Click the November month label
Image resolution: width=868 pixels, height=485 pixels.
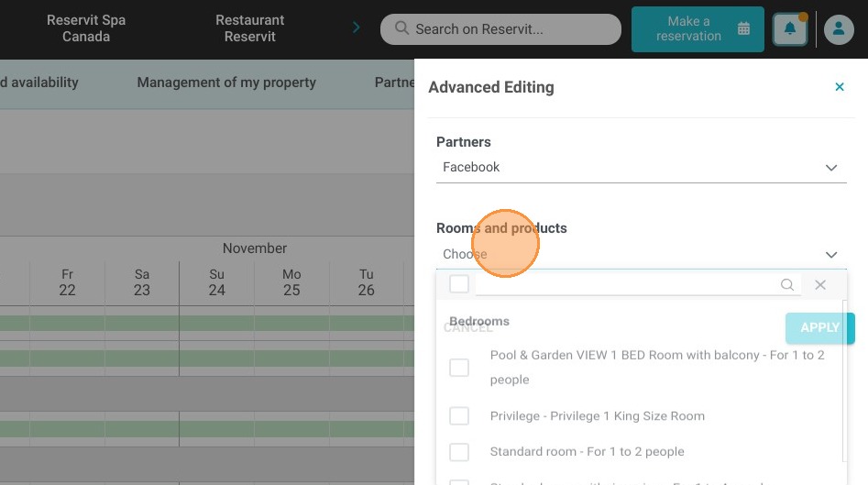point(255,248)
